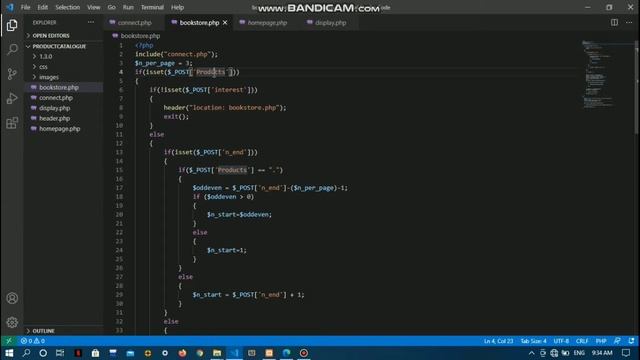
Task: Open Explorer panel ellipsis menu
Action: 91,22
